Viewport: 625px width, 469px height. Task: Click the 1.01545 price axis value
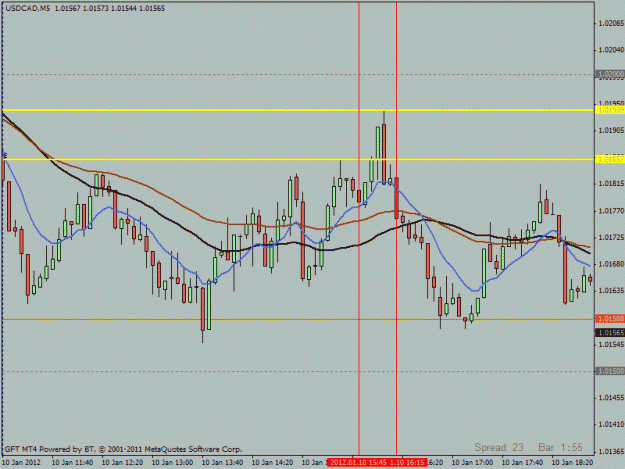coord(611,344)
